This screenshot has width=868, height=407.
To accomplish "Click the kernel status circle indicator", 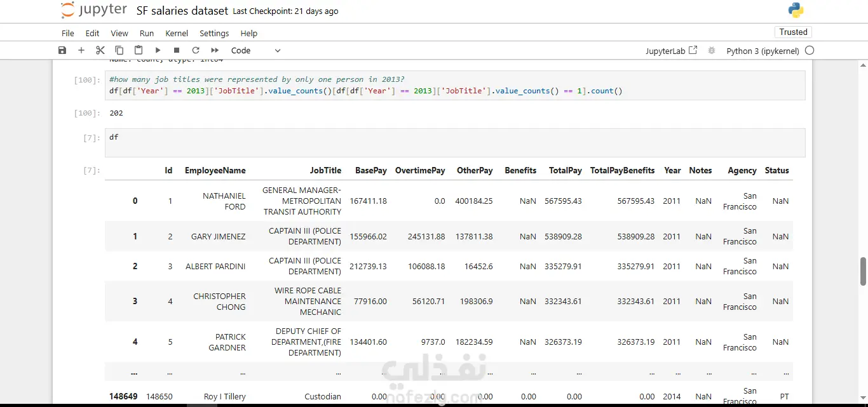I will 809,50.
